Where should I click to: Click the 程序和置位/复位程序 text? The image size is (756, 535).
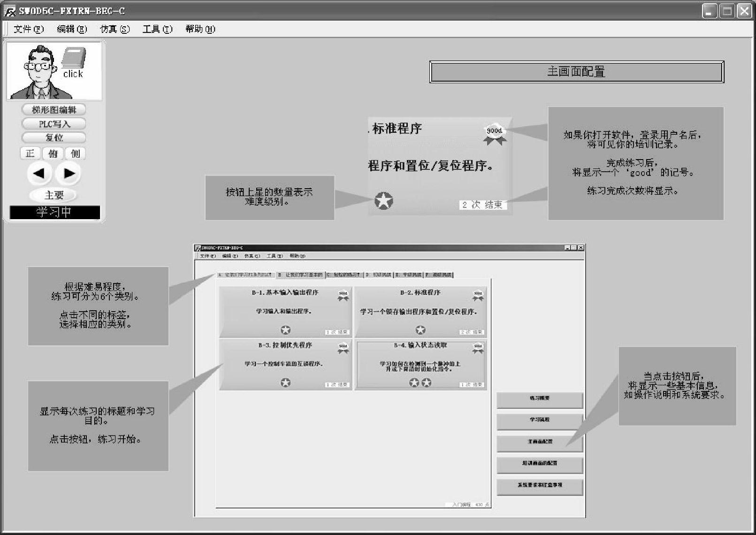click(x=430, y=166)
